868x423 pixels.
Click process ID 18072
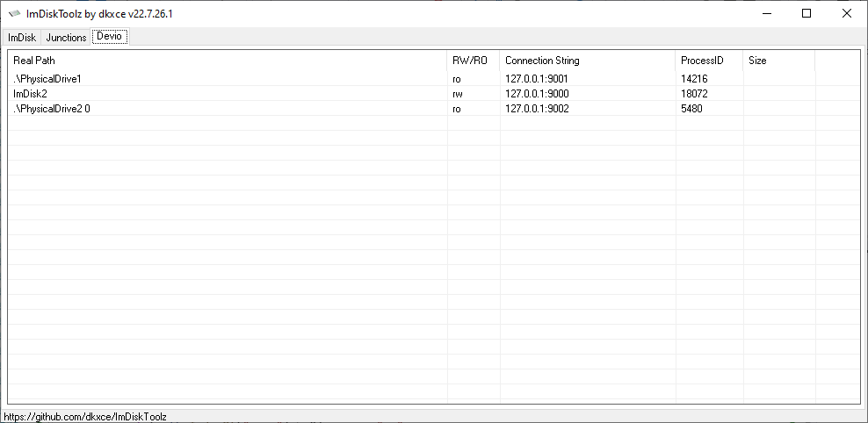pos(694,94)
